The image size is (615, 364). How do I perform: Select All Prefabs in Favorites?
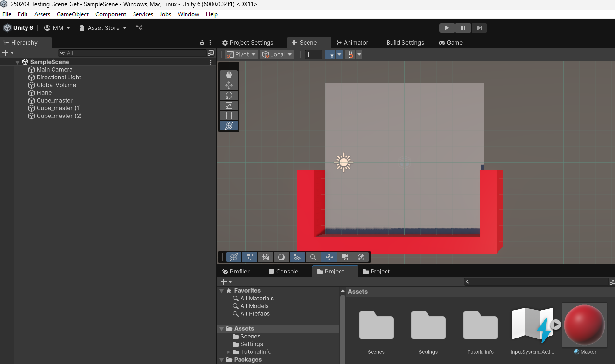point(255,314)
